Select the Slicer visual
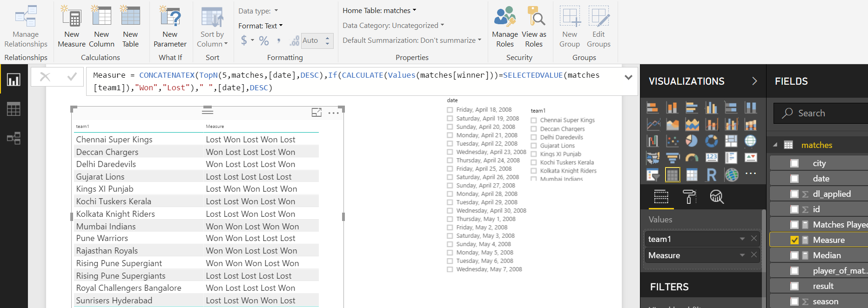Image resolution: width=868 pixels, height=308 pixels. click(653, 175)
